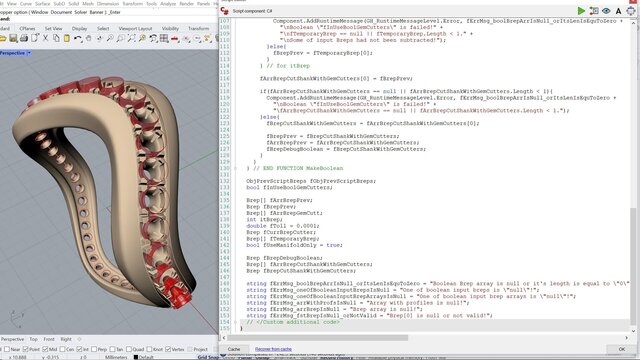Copy to clipboard icon in Rhino toolbar
640x360 pixels.
click(56, 38)
